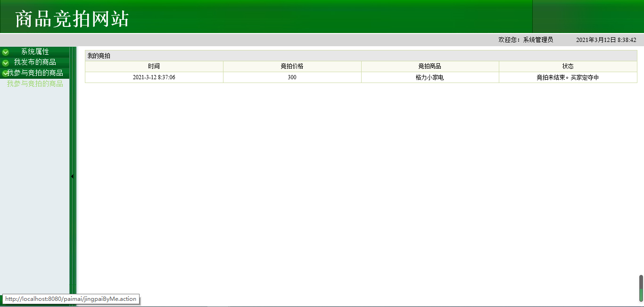Viewport: 644px width, 307px height.
Task: Click the vertical scrollbar thumb at right
Action: (641, 288)
